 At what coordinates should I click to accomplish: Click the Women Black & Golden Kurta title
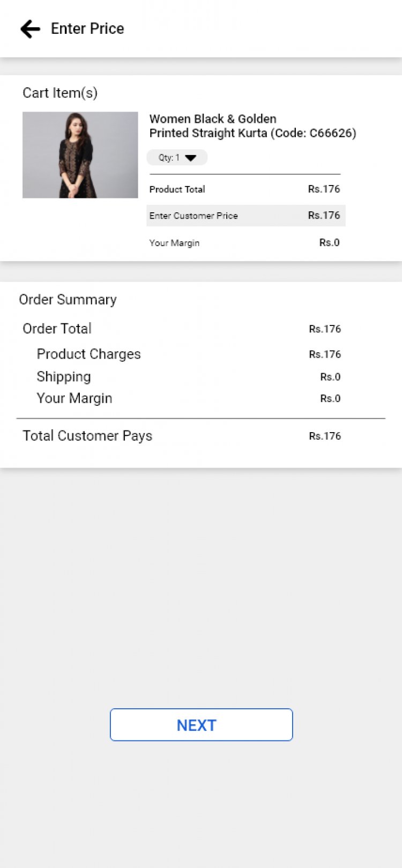tap(252, 126)
